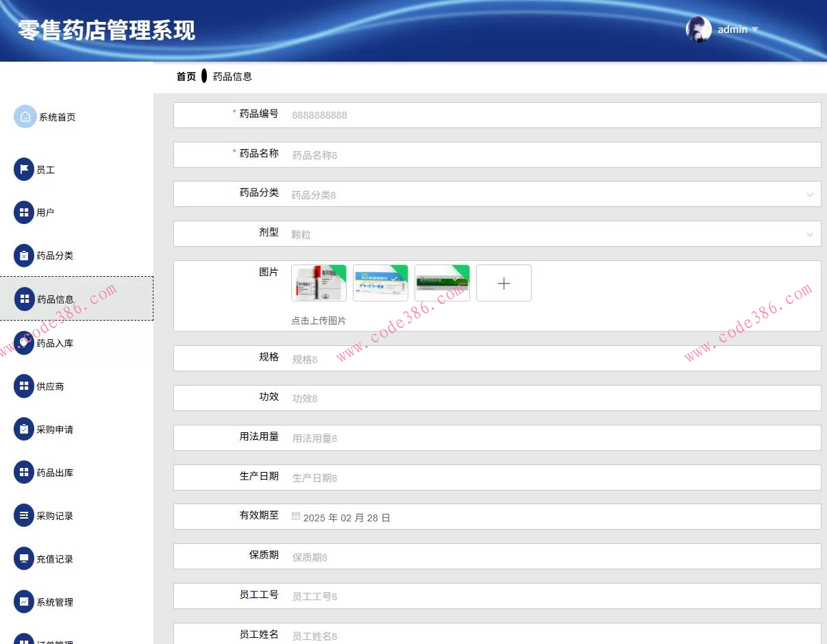The image size is (827, 644).
Task: Click the 药品信息 breadcrumb text
Action: point(232,76)
